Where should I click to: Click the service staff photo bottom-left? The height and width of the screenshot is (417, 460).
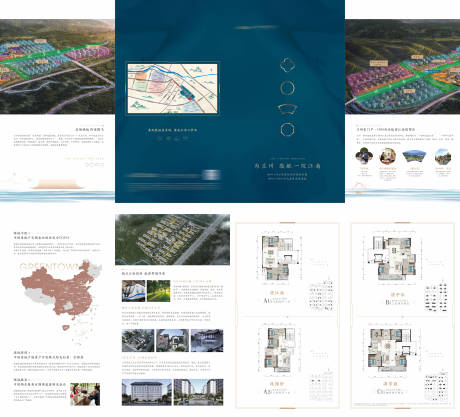(x=85, y=394)
